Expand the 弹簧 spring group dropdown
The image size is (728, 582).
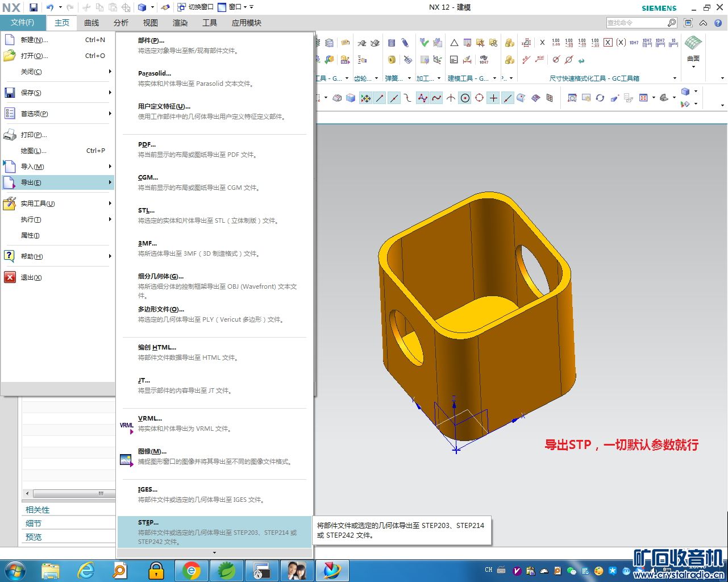408,78
